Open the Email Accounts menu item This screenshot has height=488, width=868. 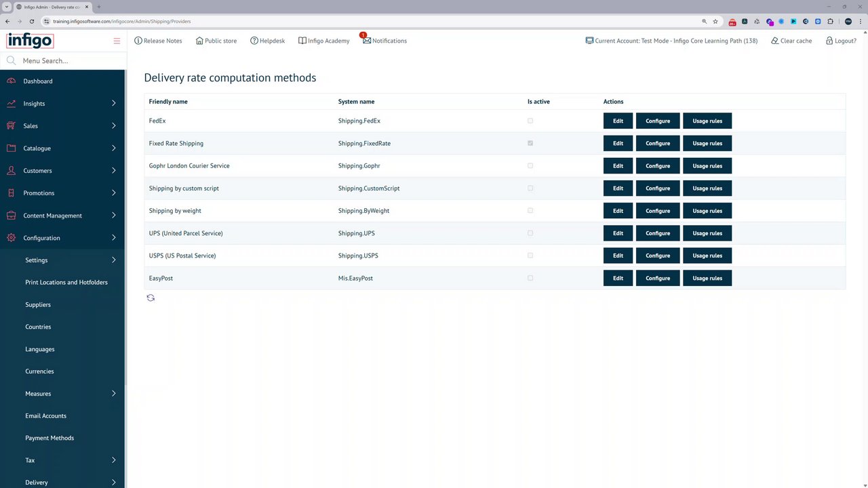pos(45,416)
